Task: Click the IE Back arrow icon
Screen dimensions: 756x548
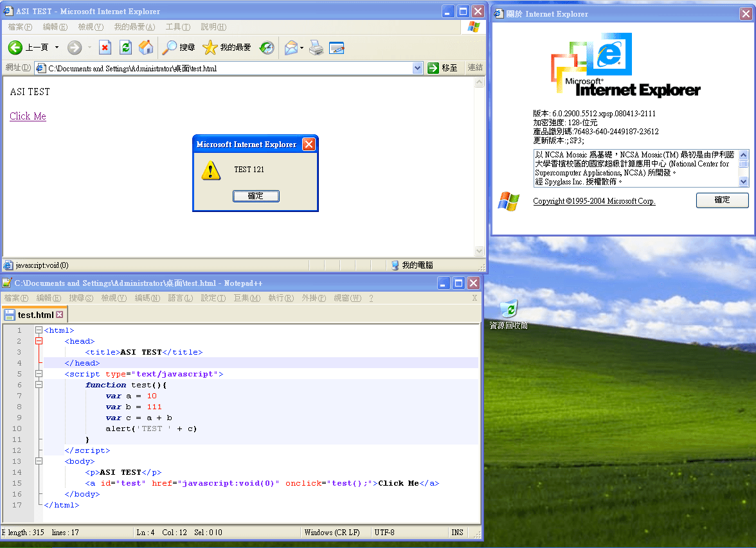Action: [x=15, y=48]
